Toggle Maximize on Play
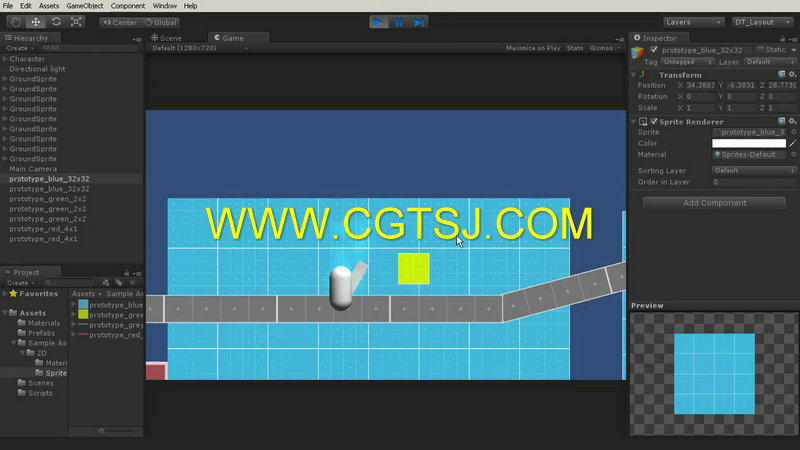This screenshot has width=800, height=450. pos(533,48)
